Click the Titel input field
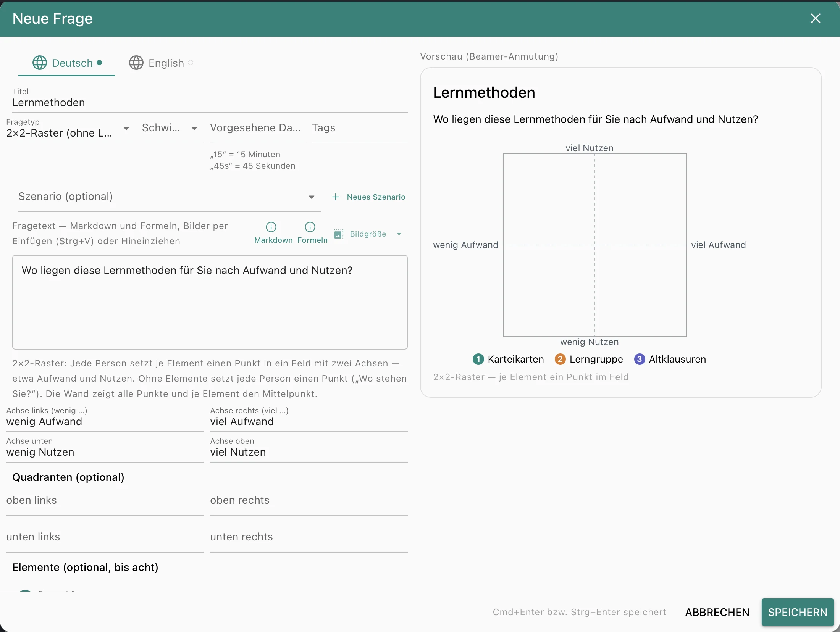This screenshot has height=632, width=840. (210, 100)
